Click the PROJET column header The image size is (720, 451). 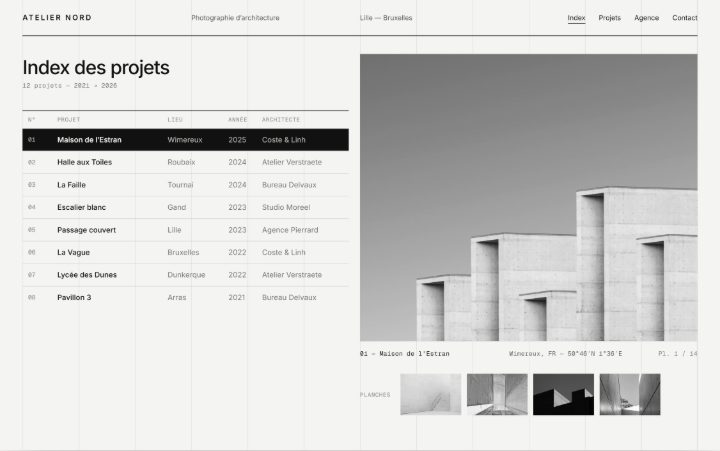pyautogui.click(x=68, y=119)
